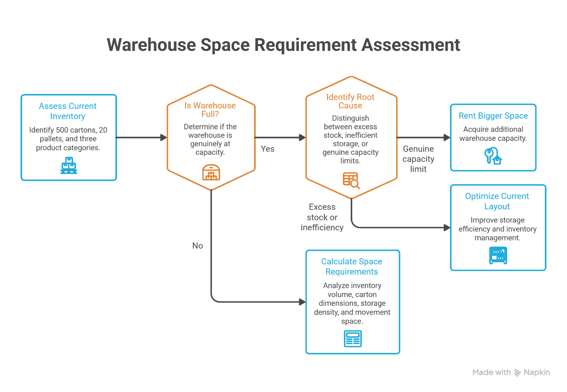Click the Excess stock or inefficiency label
The width and height of the screenshot is (567, 392).
click(322, 217)
